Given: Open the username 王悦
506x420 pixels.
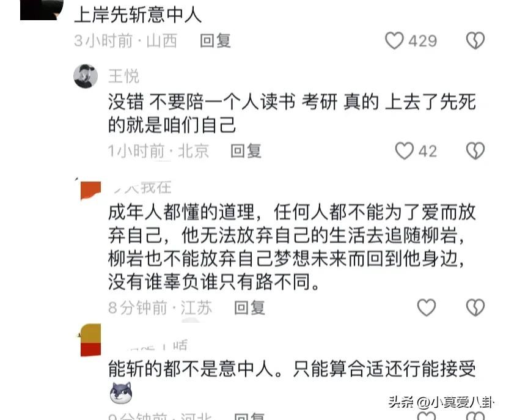Looking at the screenshot, I should pos(123,76).
